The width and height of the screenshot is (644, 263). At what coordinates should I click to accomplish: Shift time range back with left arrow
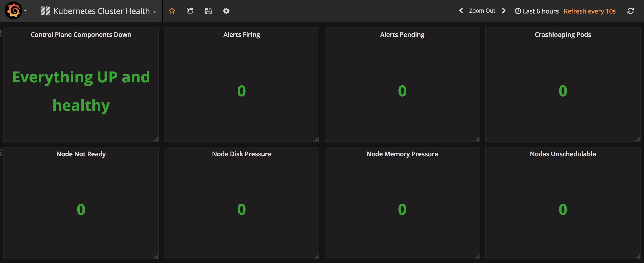461,11
